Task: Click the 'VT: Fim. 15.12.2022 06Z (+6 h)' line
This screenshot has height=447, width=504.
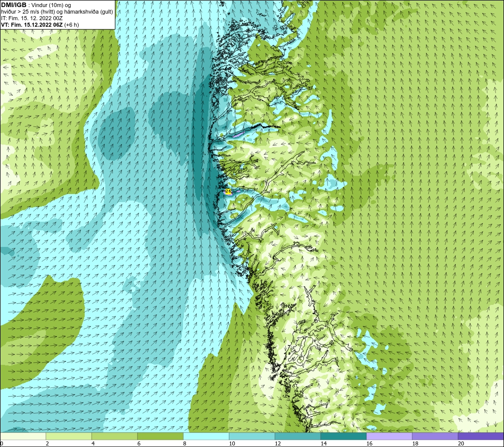Action: click(x=40, y=25)
